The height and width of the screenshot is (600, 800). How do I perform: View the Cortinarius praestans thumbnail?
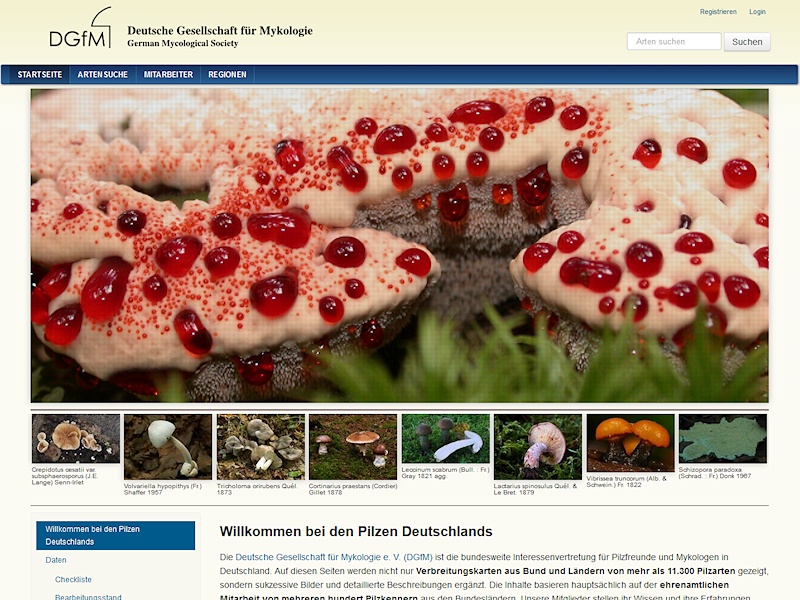click(x=353, y=447)
